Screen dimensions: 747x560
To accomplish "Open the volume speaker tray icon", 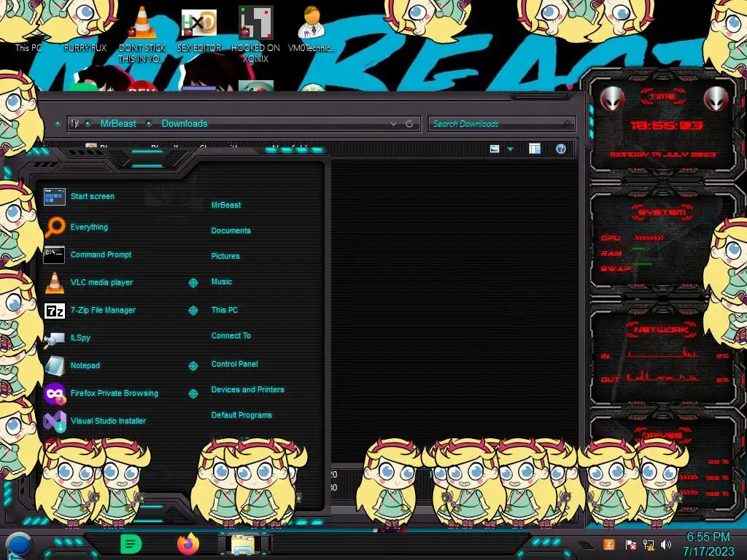I will point(665,545).
